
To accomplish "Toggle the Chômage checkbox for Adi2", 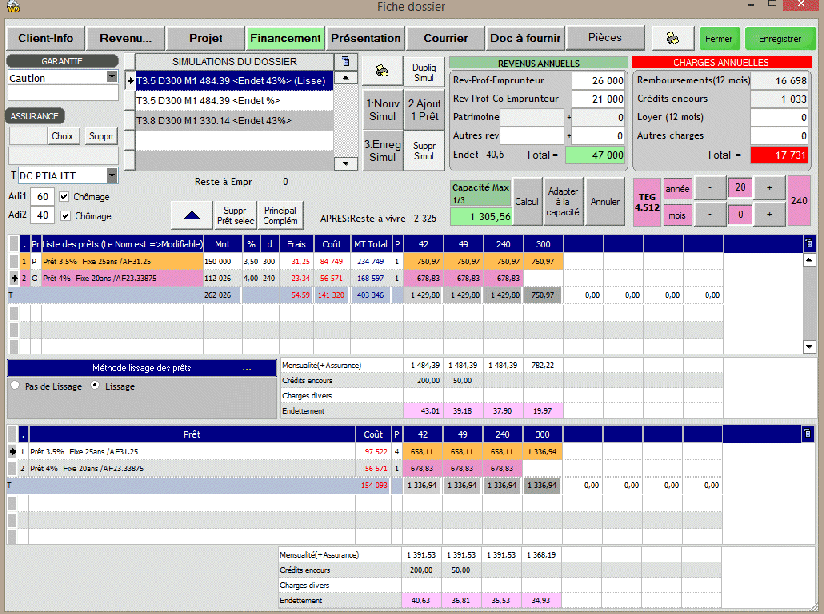I will click(65, 214).
